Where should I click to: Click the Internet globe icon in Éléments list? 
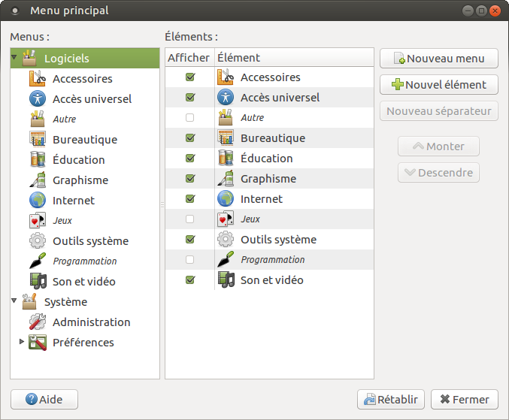coord(226,199)
